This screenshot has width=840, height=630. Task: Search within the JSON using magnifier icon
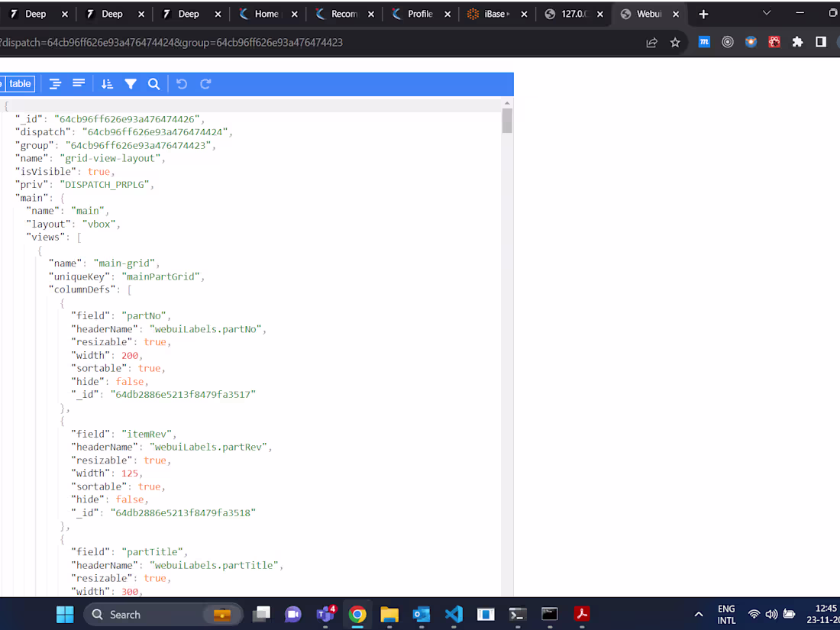[153, 83]
